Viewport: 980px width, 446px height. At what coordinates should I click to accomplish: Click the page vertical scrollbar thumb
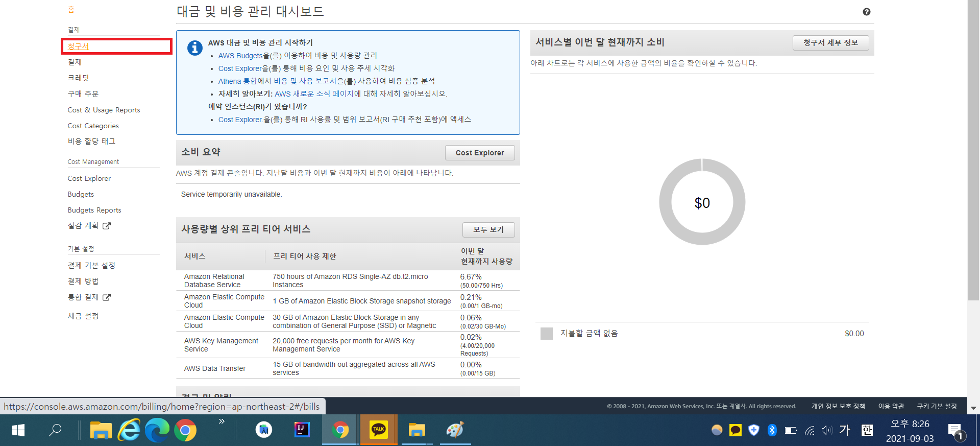(x=973, y=150)
